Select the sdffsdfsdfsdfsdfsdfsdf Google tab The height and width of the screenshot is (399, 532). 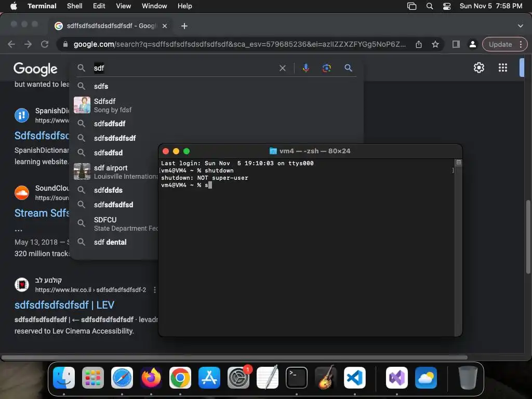111,26
